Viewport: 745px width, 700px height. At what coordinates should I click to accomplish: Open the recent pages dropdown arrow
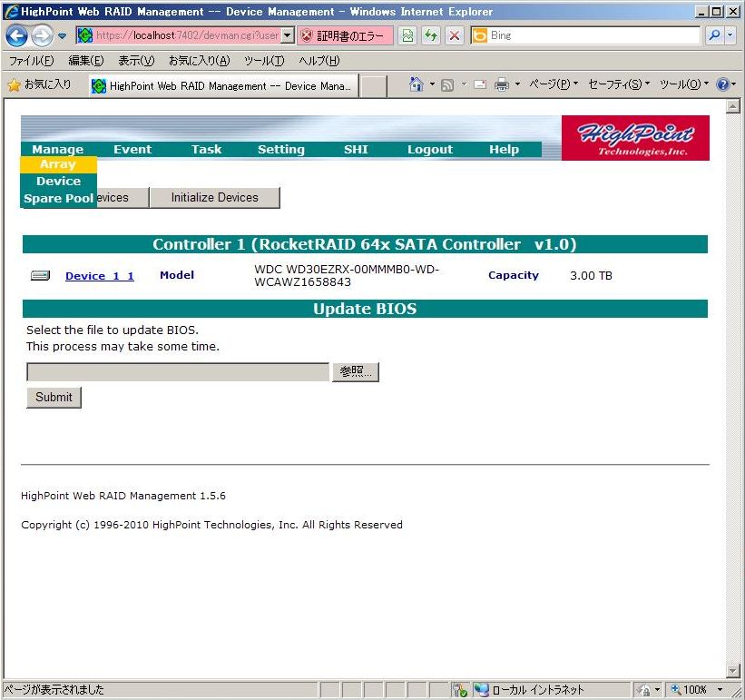point(62,35)
